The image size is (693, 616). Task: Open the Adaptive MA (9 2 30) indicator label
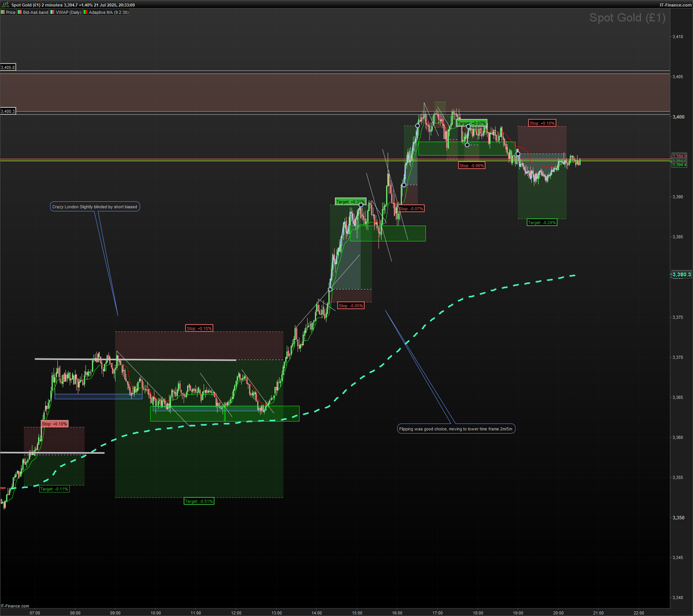(x=108, y=12)
